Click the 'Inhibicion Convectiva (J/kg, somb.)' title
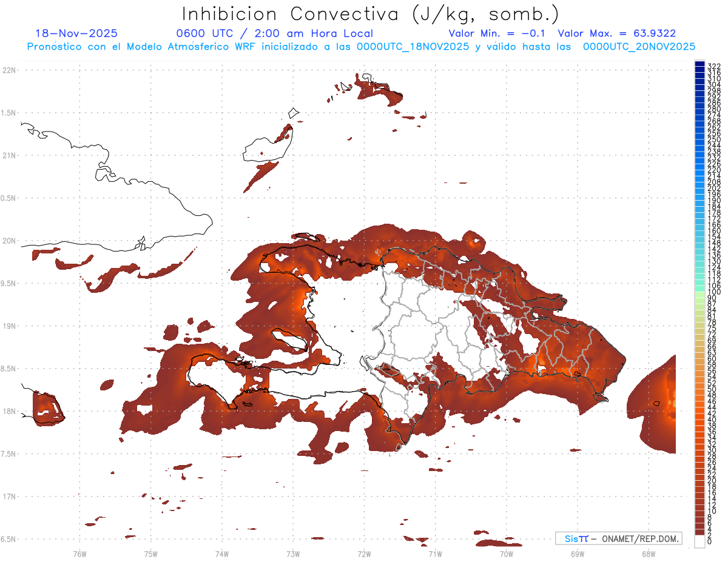Image resolution: width=728 pixels, height=562 pixels. [371, 15]
